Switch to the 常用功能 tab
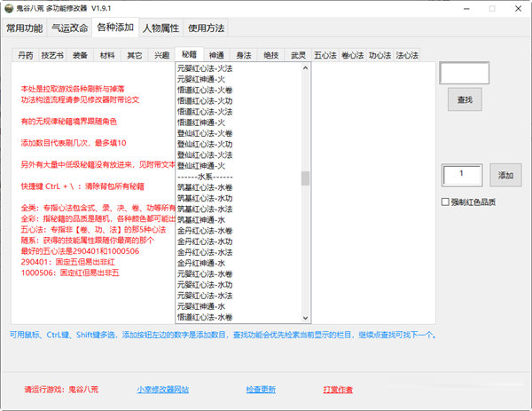 tap(24, 28)
